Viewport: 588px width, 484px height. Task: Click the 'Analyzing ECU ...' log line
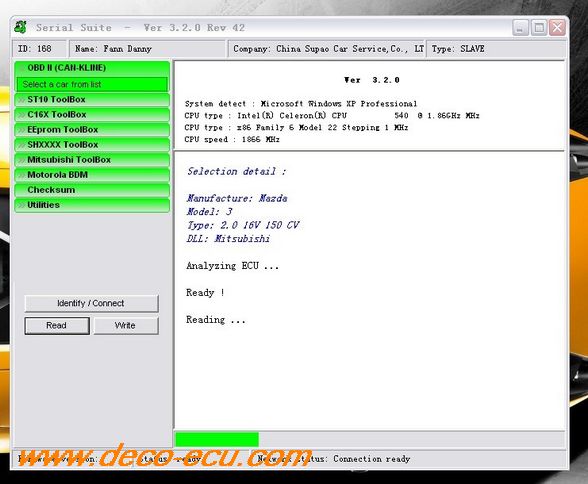coord(232,266)
